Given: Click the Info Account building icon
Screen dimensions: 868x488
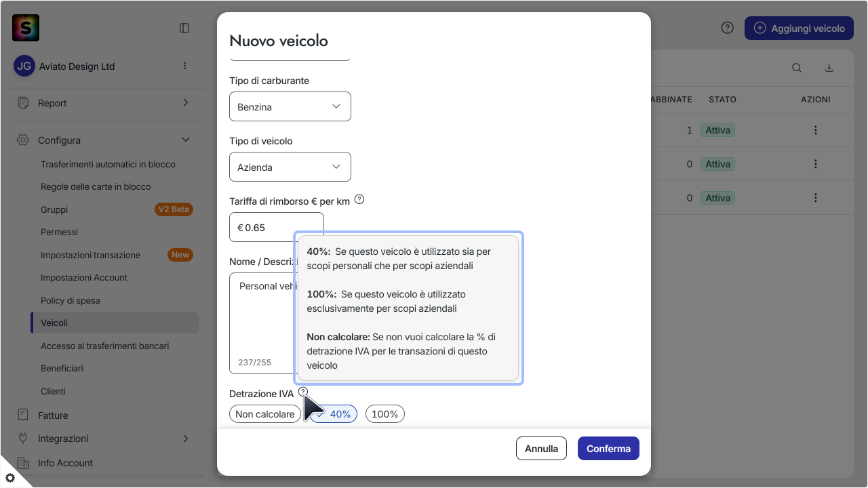Looking at the screenshot, I should tap(23, 463).
